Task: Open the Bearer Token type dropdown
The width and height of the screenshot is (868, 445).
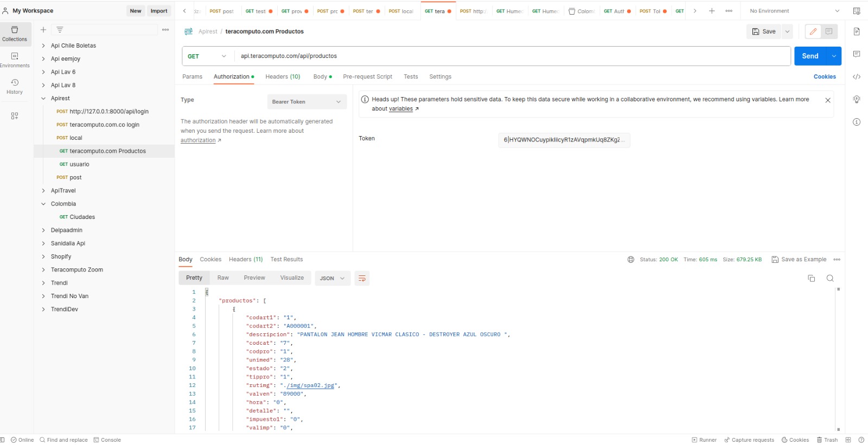Action: 307,102
